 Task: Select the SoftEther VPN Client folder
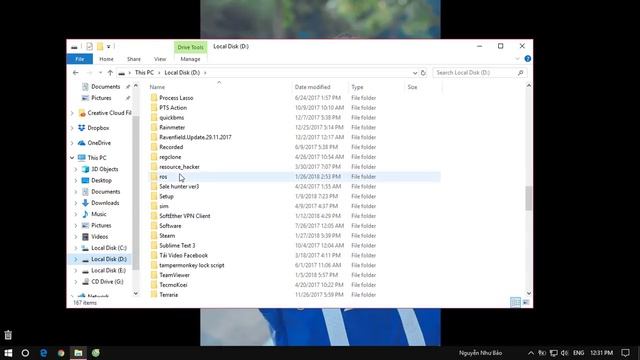(184, 216)
